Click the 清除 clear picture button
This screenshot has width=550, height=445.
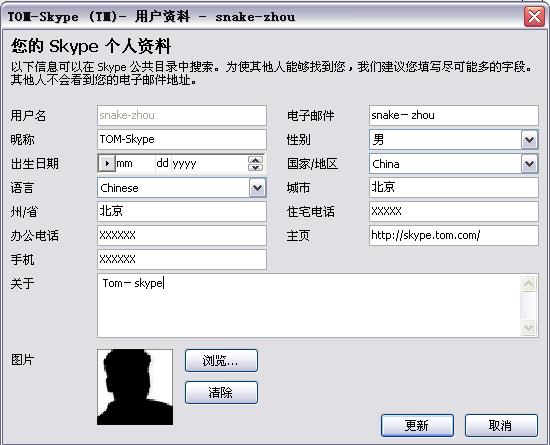pos(221,392)
